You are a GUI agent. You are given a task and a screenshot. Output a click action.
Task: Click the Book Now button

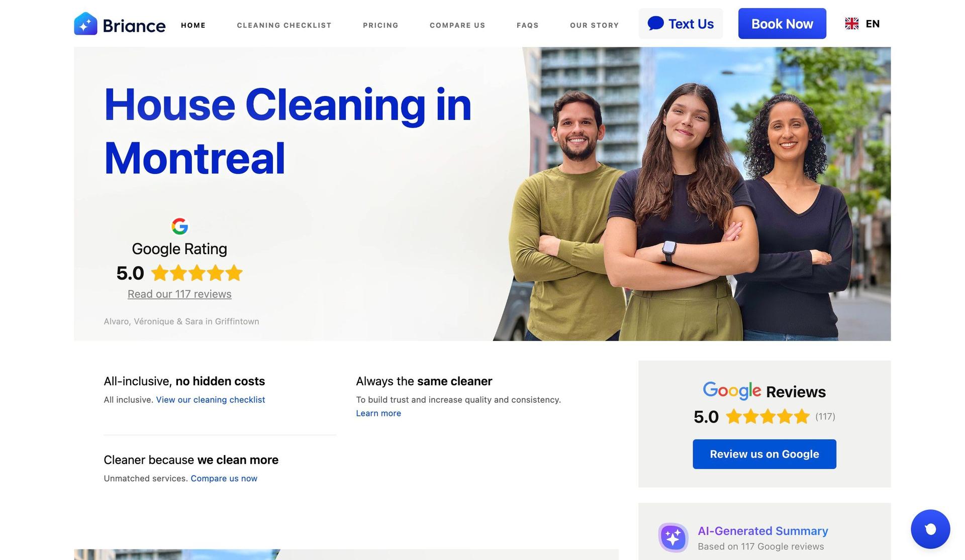click(782, 23)
